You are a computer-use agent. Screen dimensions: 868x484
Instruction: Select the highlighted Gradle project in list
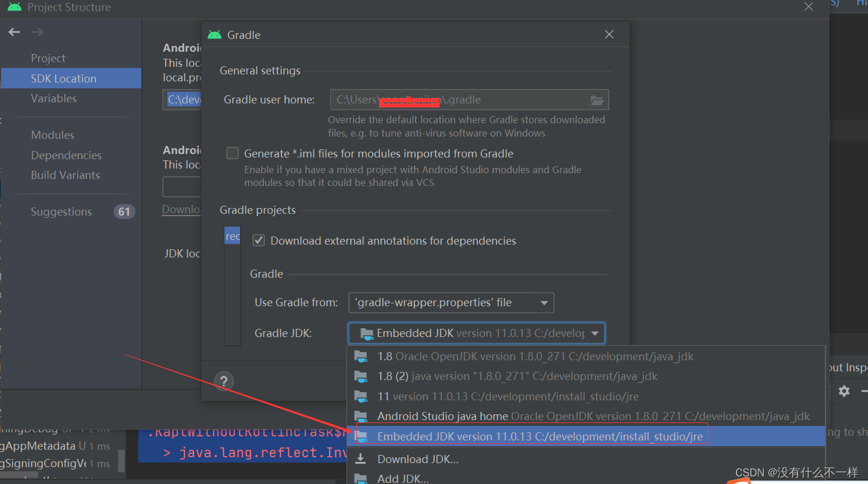pos(233,236)
